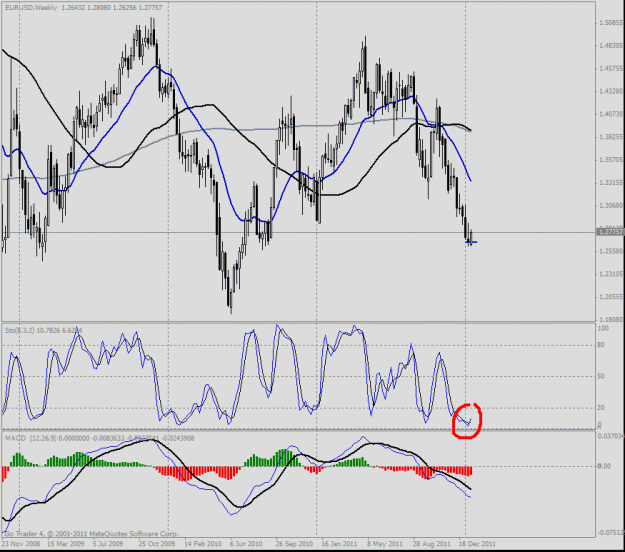
Task: Click the "Sto(8,3,2)" stochastic indicator label
Action: coord(20,330)
